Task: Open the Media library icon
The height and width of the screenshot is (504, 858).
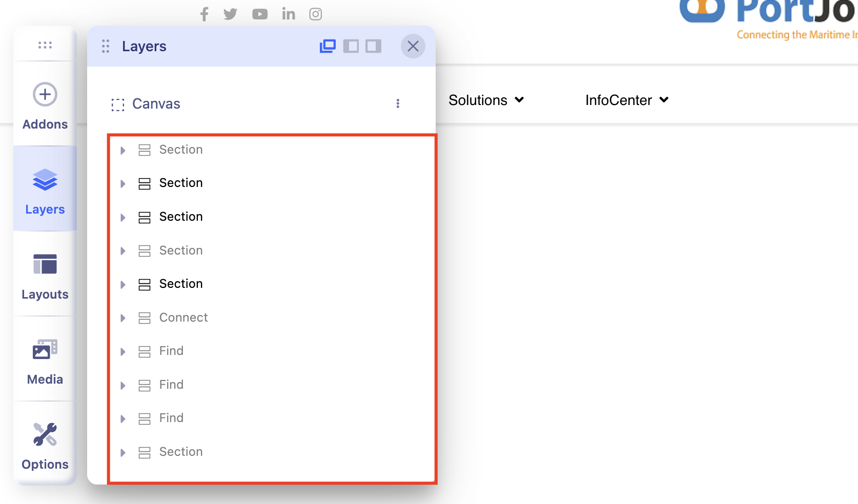Action: click(45, 350)
